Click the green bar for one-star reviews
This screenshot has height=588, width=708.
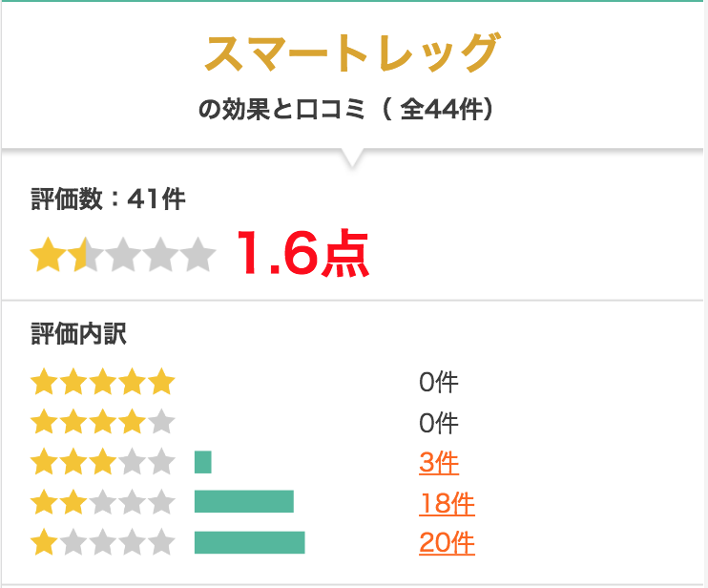tap(250, 542)
